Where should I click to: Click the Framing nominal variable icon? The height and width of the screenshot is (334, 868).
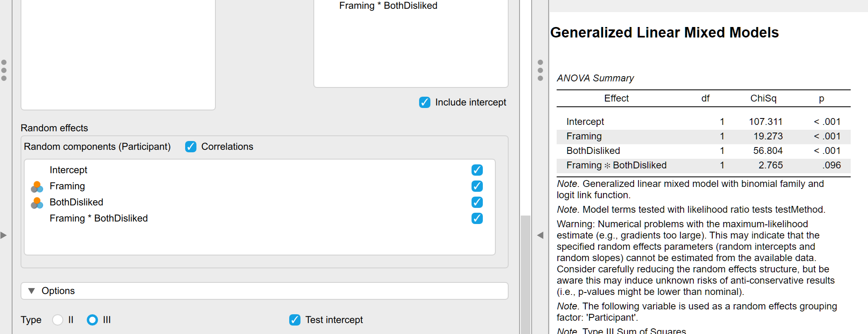click(x=37, y=187)
